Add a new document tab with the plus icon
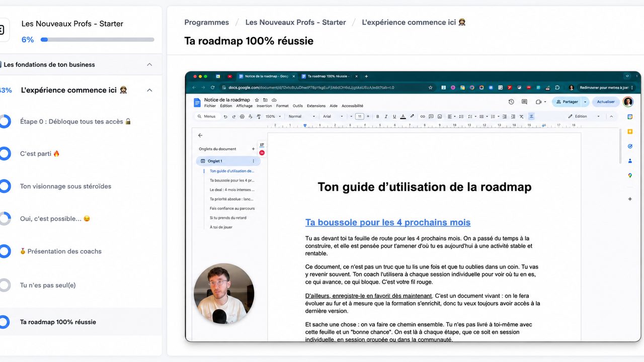This screenshot has width=644, height=362. tap(253, 149)
